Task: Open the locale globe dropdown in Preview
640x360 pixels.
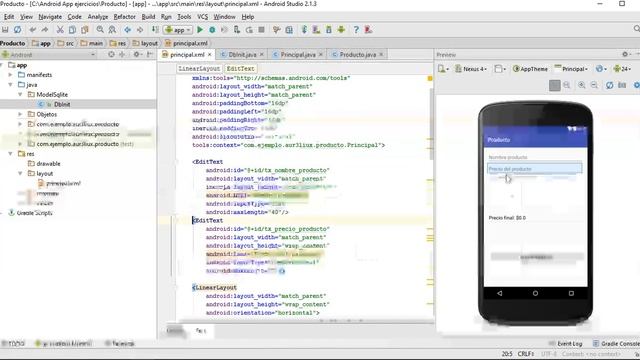Action: pos(601,69)
